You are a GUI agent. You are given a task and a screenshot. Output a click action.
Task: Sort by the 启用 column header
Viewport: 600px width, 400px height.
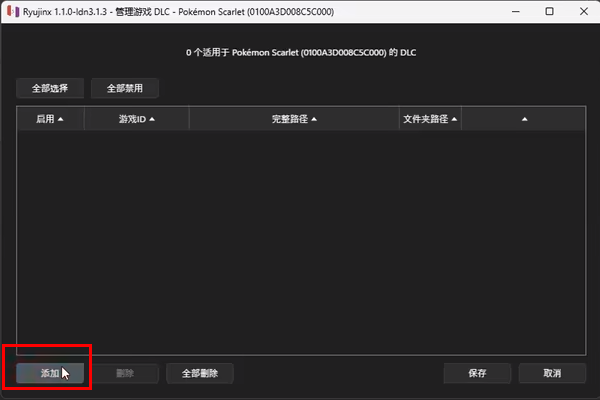(x=50, y=119)
